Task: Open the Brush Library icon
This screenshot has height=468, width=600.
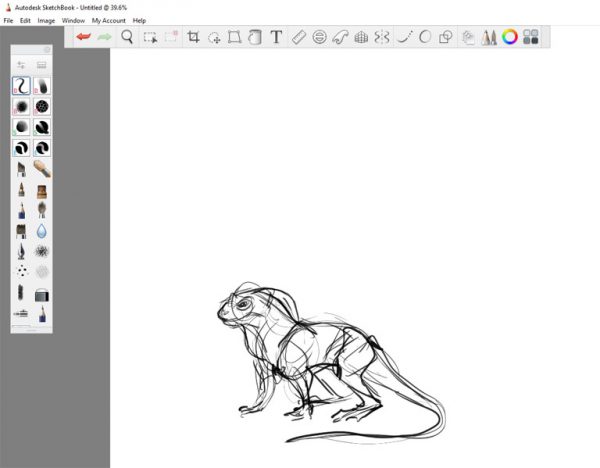Action: [x=489, y=37]
